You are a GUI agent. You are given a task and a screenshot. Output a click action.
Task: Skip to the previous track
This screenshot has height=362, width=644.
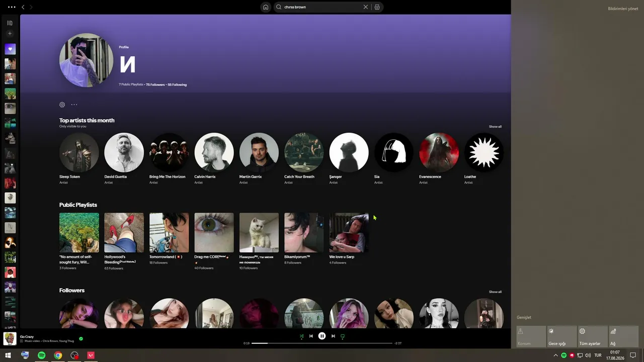pos(311,336)
